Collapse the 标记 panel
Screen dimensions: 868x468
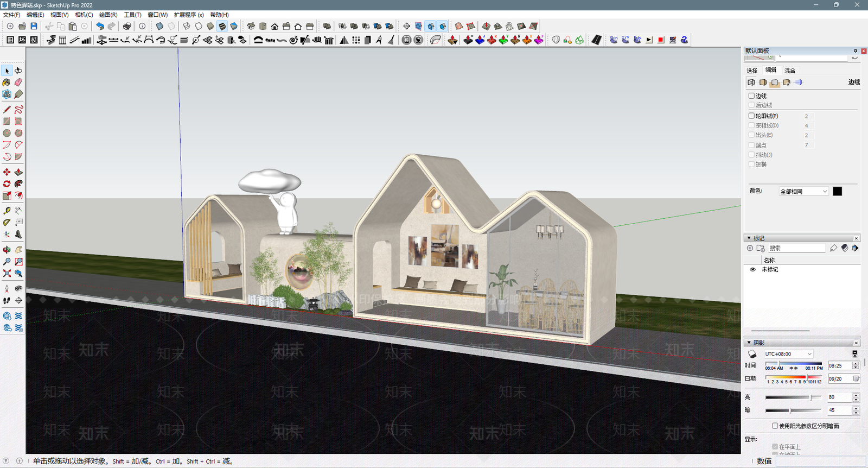(x=749, y=238)
